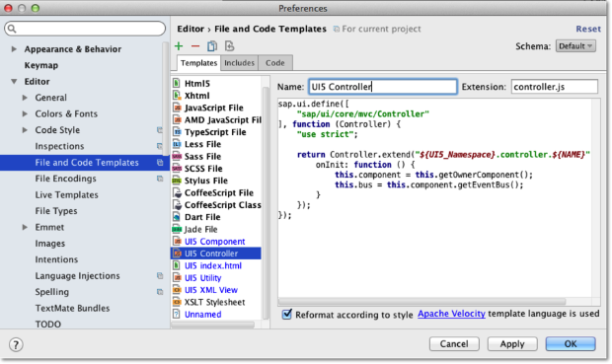Select the Less File icon
612x364 pixels.
tap(177, 144)
